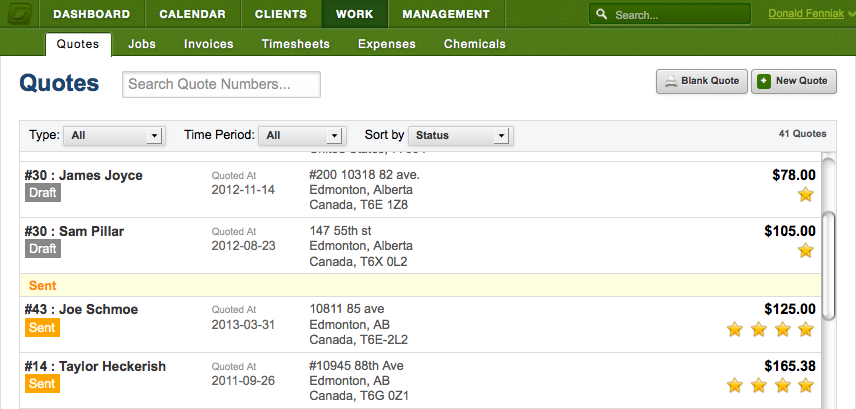Image resolution: width=856 pixels, height=409 pixels.
Task: Open Donald Fenniak account link
Action: (806, 14)
